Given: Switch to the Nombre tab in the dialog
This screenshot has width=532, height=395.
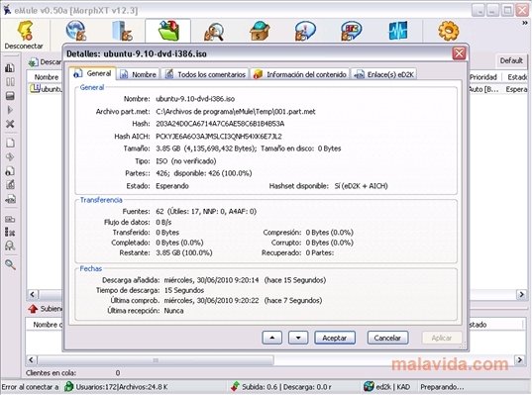Looking at the screenshot, I should 138,74.
